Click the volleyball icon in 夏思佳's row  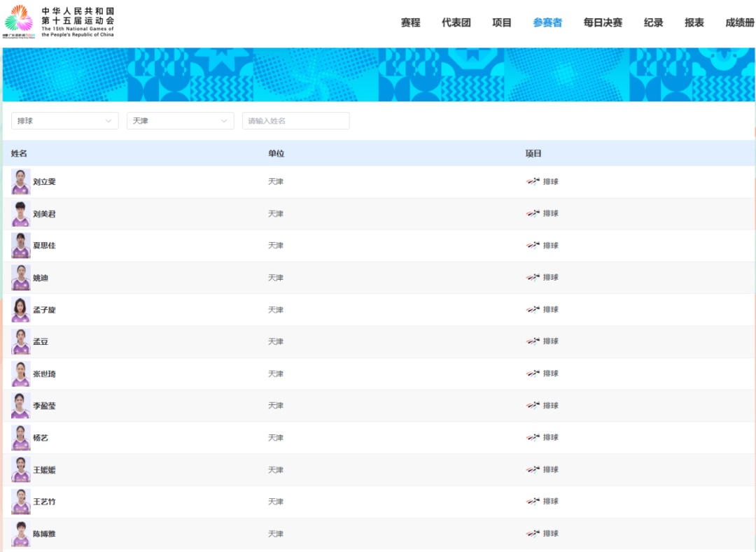pos(533,246)
